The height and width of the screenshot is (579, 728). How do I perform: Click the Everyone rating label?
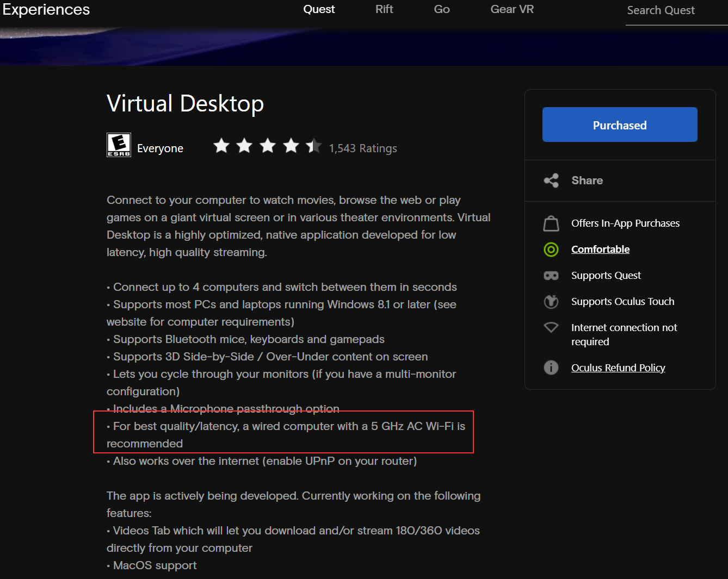[160, 148]
